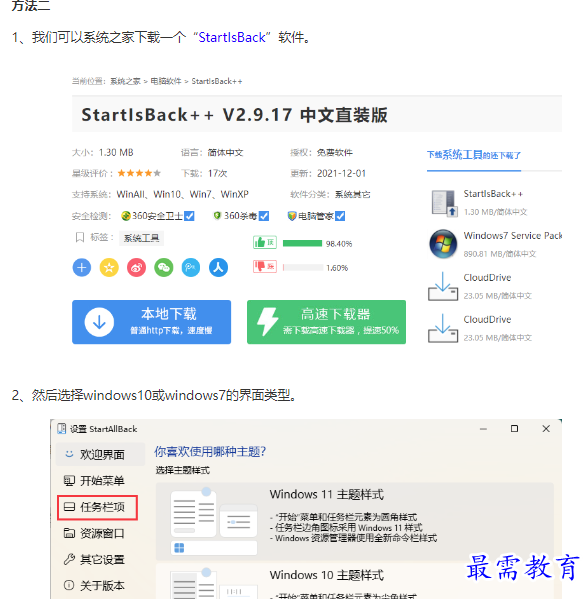Click the 电脑管家 shield icon
This screenshot has height=599, width=588.
[292, 216]
